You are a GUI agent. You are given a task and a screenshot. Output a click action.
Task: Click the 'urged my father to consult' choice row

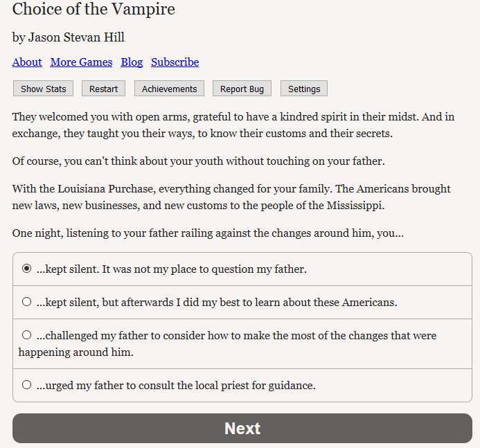(x=242, y=385)
